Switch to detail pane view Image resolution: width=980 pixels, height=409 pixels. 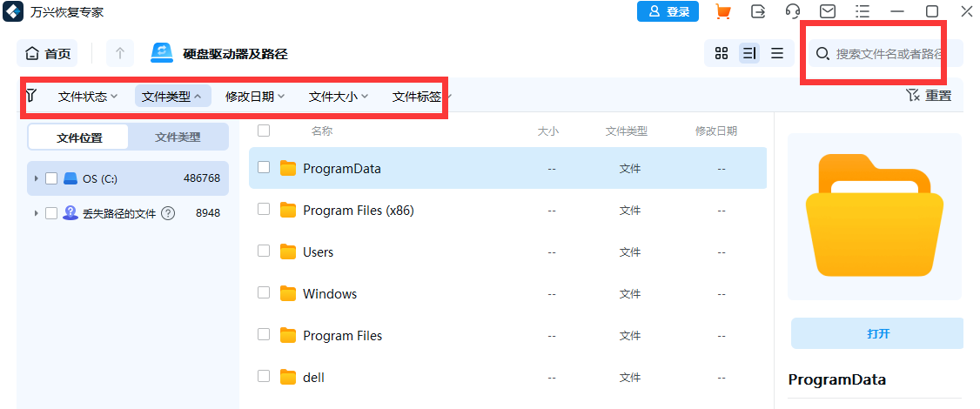tap(748, 54)
